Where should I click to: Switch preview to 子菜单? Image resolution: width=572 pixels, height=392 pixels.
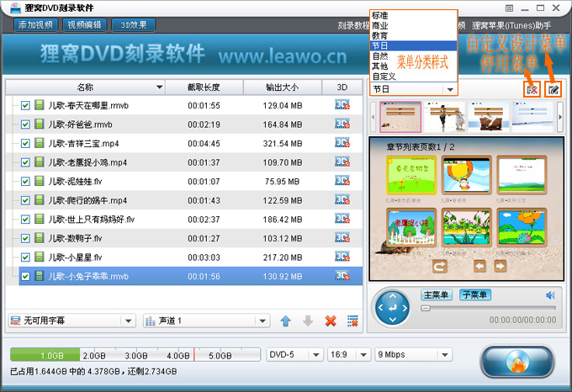(x=475, y=294)
